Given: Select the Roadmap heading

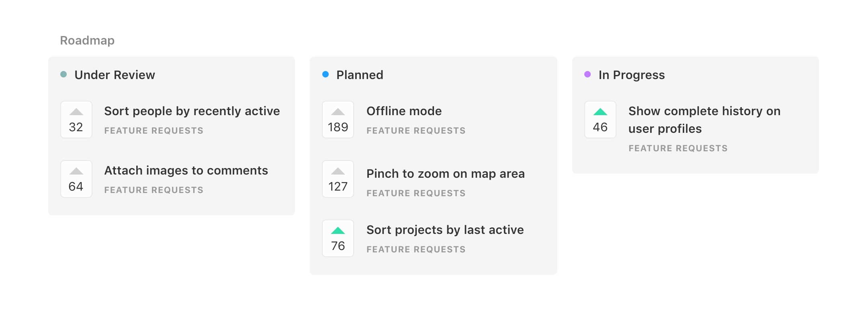Looking at the screenshot, I should pyautogui.click(x=87, y=40).
